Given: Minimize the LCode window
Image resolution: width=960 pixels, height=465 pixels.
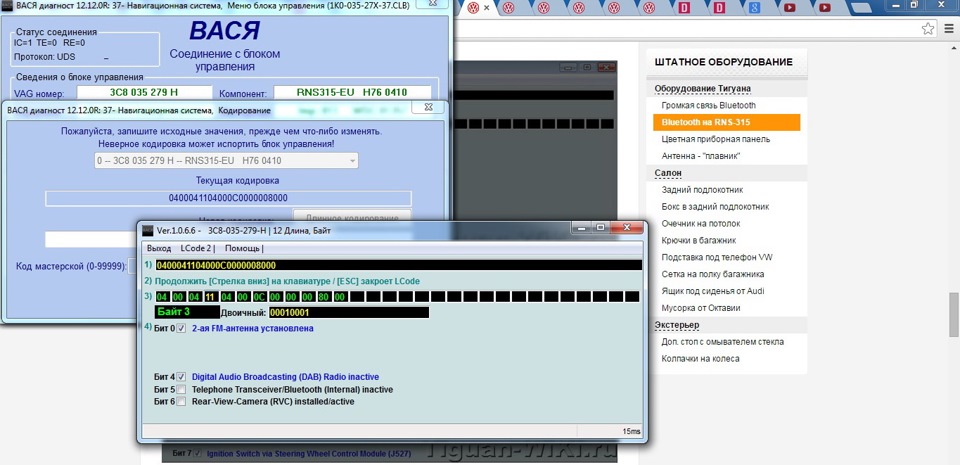Looking at the screenshot, I should 581,228.
